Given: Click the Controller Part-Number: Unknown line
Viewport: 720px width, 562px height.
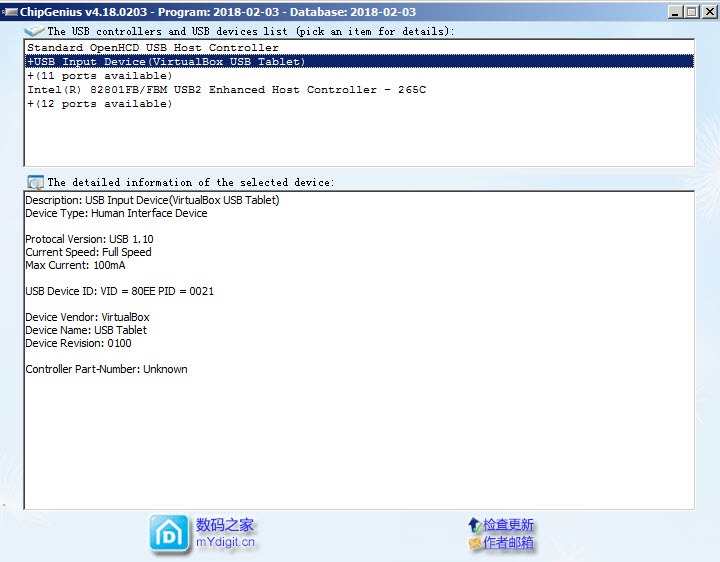Looking at the screenshot, I should 107,369.
